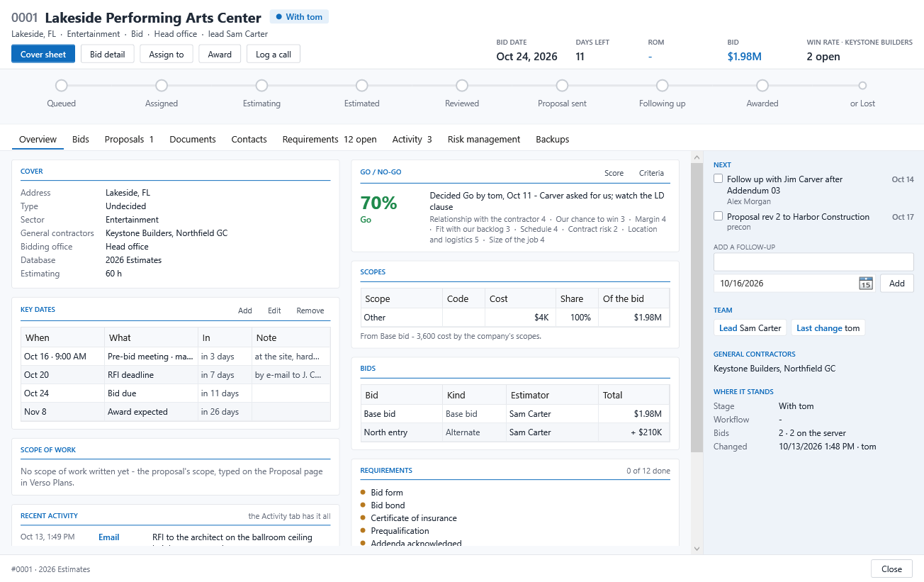Show the Activity tab
Viewport: 924px width, 582px height.
(412, 140)
